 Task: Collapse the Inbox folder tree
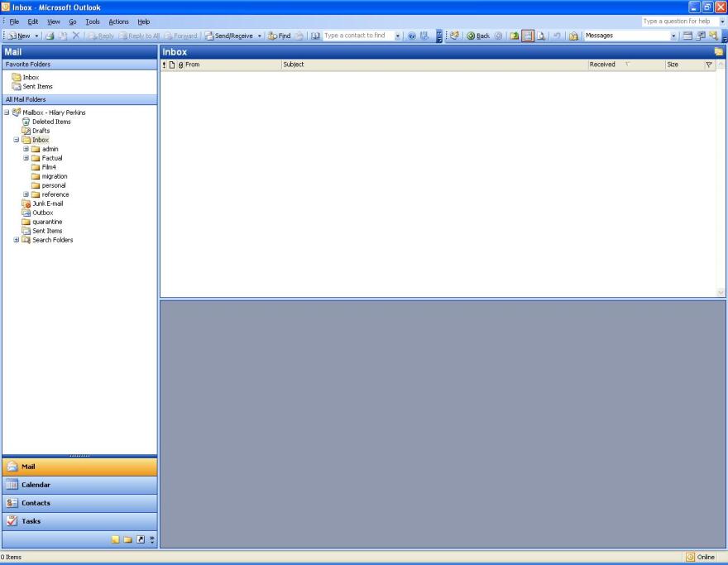click(x=17, y=139)
